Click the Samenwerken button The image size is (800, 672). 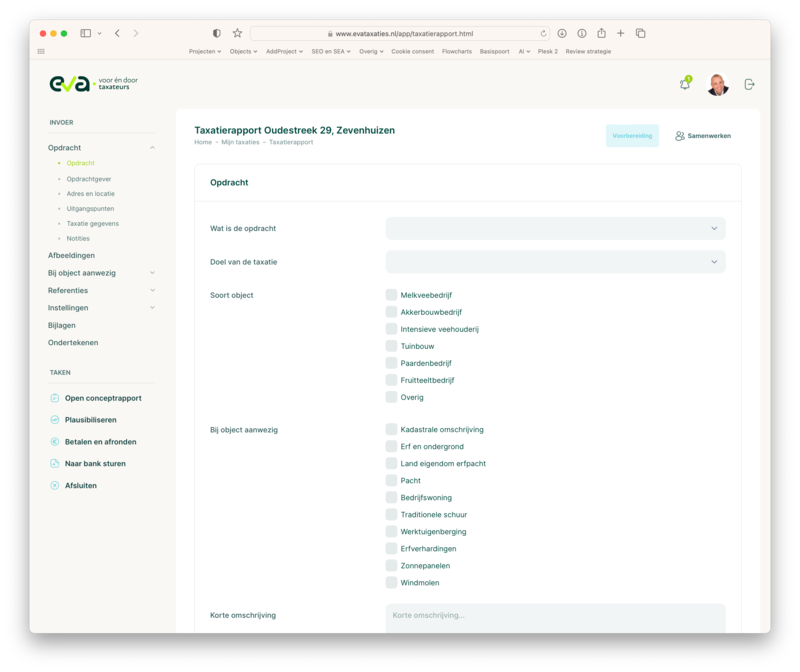tap(703, 136)
